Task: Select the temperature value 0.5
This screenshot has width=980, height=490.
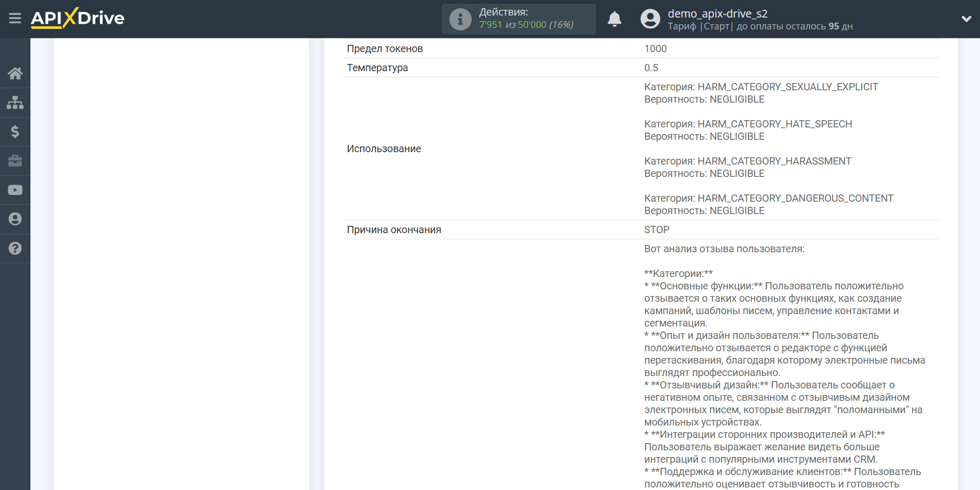Action: click(x=651, y=68)
